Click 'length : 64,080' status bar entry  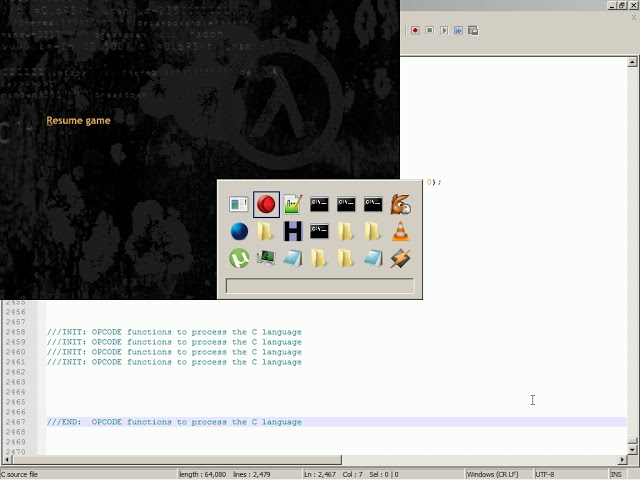pyautogui.click(x=202, y=474)
